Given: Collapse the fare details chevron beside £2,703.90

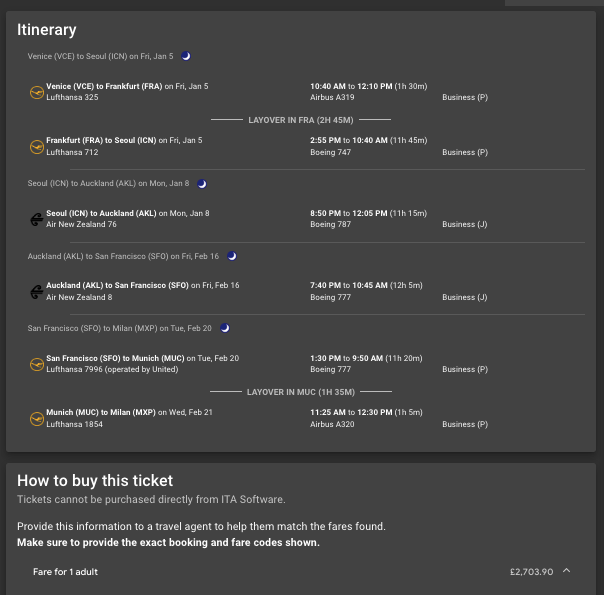Looking at the screenshot, I should (x=566, y=571).
